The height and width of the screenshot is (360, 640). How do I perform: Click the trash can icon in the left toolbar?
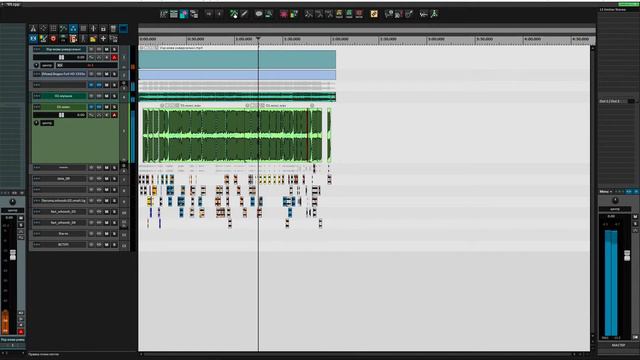pos(113,28)
